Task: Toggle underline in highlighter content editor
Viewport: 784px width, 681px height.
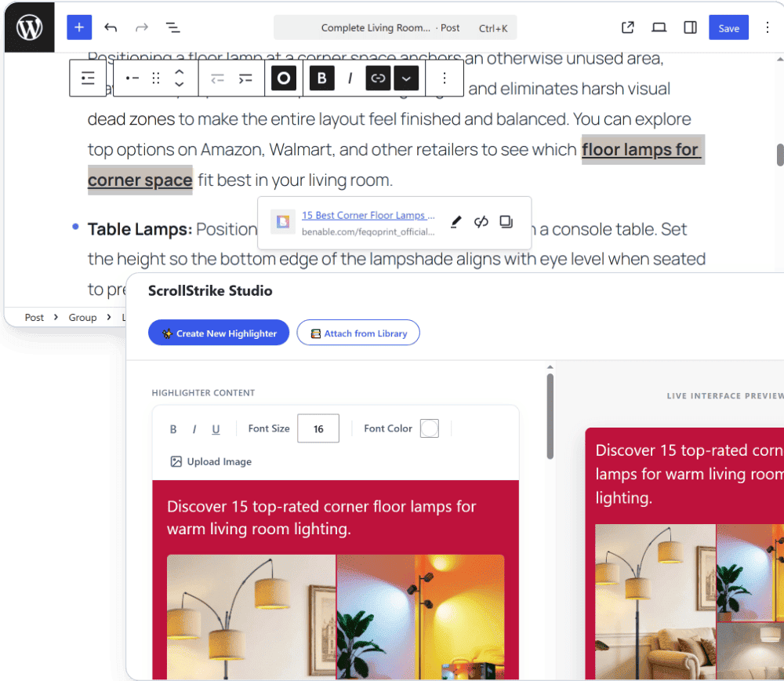Action: click(216, 429)
